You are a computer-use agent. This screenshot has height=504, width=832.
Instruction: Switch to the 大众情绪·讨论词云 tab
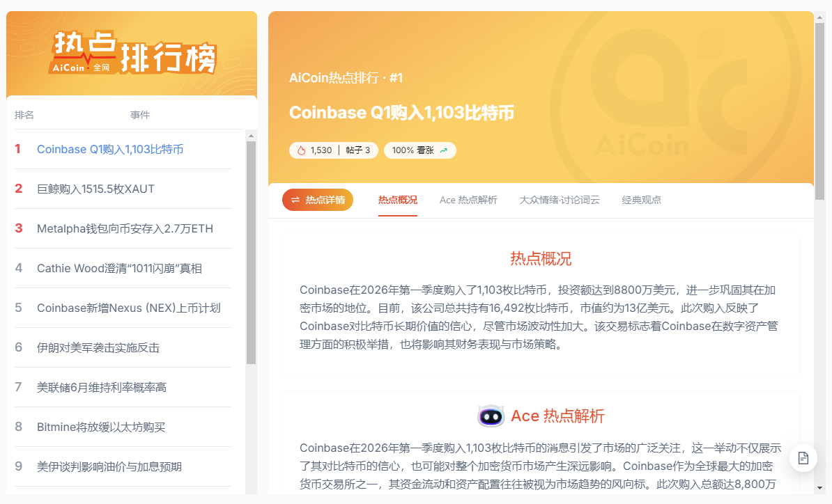[x=560, y=200]
